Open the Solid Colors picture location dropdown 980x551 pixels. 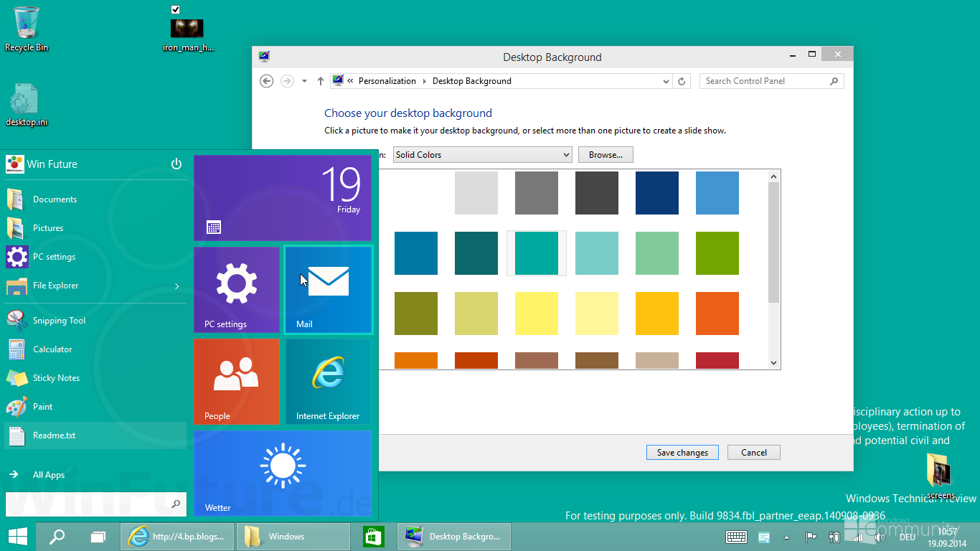[481, 154]
